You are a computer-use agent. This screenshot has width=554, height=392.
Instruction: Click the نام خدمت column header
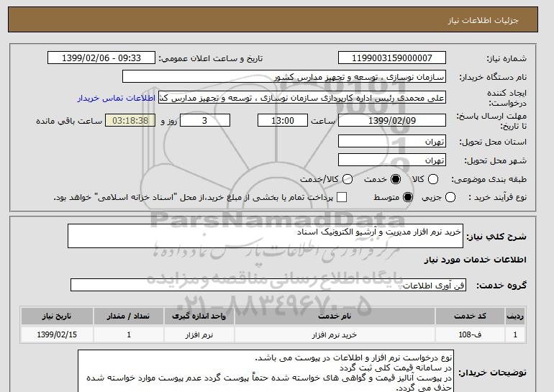(335, 316)
